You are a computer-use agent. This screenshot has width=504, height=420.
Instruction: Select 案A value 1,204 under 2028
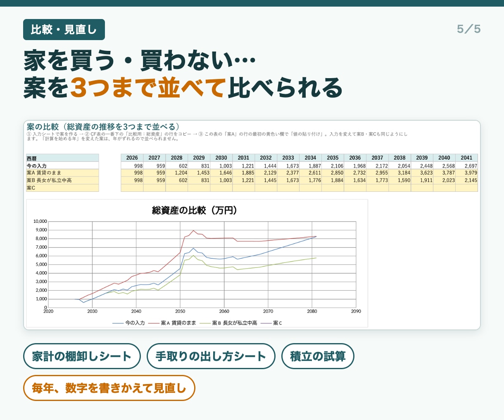pos(177,173)
